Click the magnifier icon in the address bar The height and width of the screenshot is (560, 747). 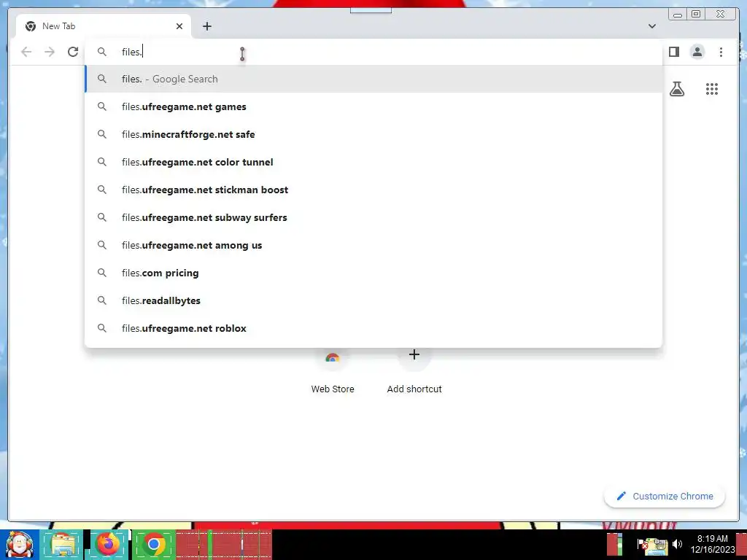(x=102, y=52)
